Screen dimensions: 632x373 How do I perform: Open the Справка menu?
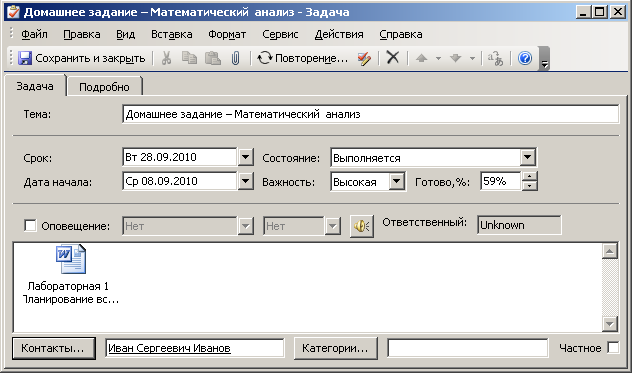[x=401, y=34]
